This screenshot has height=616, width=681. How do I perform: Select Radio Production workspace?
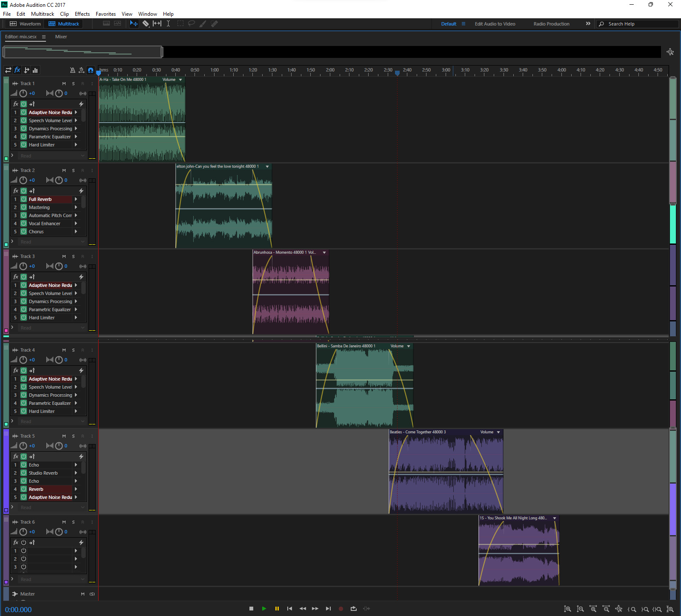click(551, 24)
